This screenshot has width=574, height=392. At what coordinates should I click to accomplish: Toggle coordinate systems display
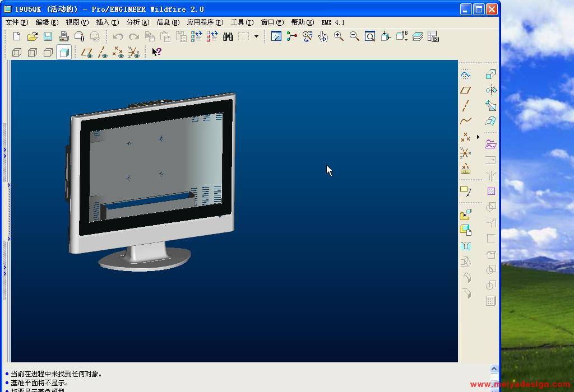click(133, 52)
